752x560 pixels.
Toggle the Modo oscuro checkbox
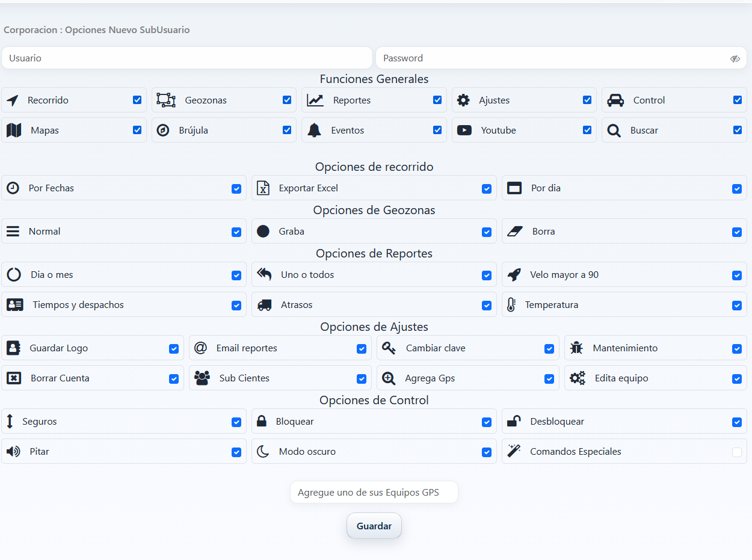pyautogui.click(x=487, y=452)
